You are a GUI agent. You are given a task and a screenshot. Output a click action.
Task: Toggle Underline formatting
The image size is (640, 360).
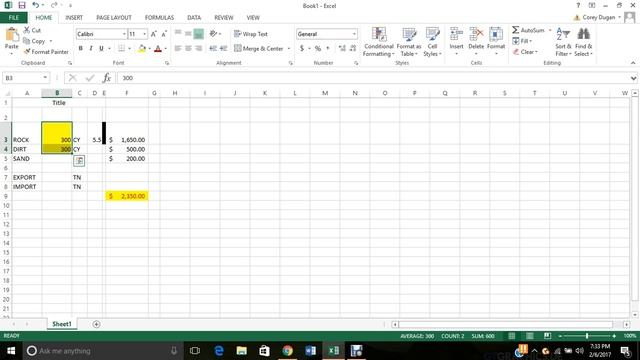(101, 49)
